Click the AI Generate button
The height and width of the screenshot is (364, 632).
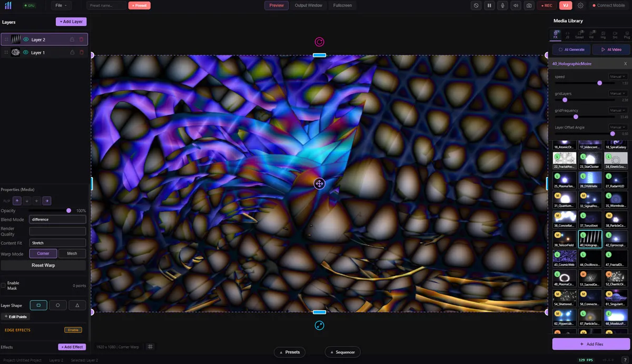click(571, 49)
